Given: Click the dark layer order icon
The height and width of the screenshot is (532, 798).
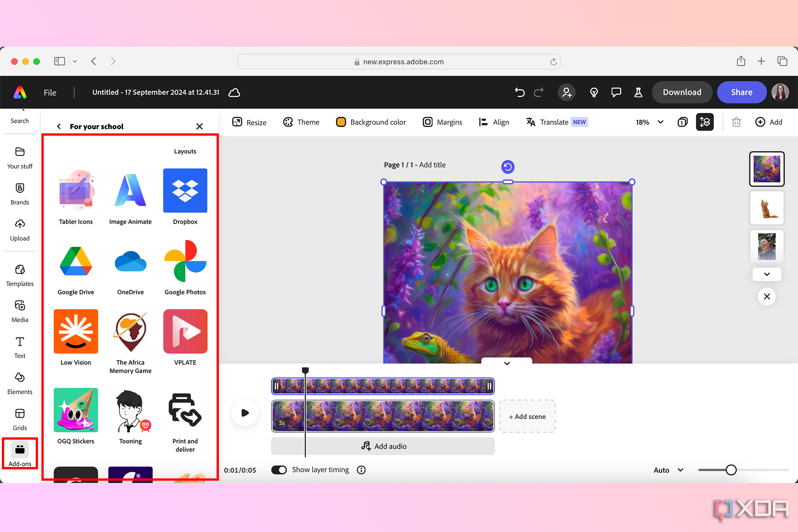Looking at the screenshot, I should tap(705, 122).
